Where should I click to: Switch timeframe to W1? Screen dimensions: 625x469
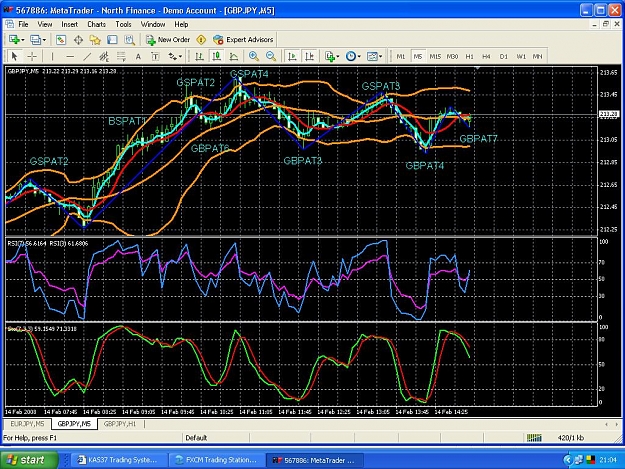pyautogui.click(x=521, y=56)
